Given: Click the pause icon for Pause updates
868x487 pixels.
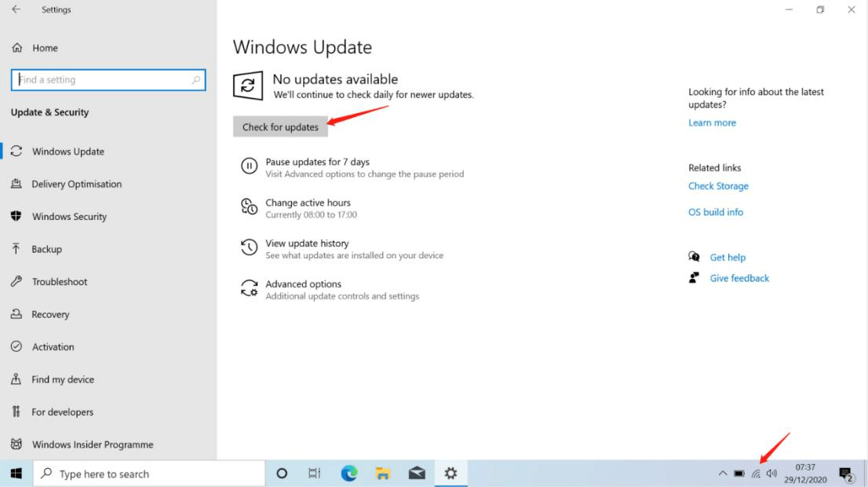Looking at the screenshot, I should tap(249, 166).
